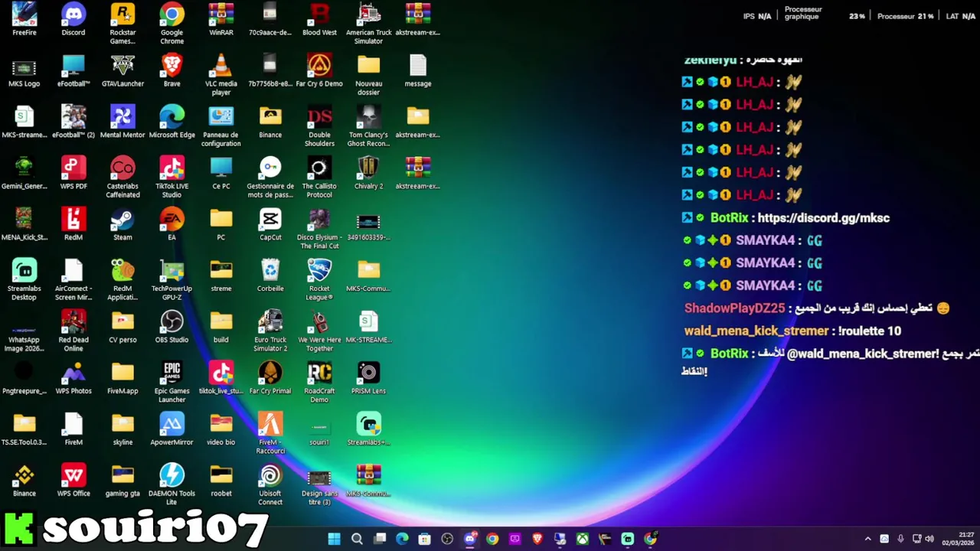Select the message text file
Viewport: 980px width, 551px height.
[x=418, y=70]
